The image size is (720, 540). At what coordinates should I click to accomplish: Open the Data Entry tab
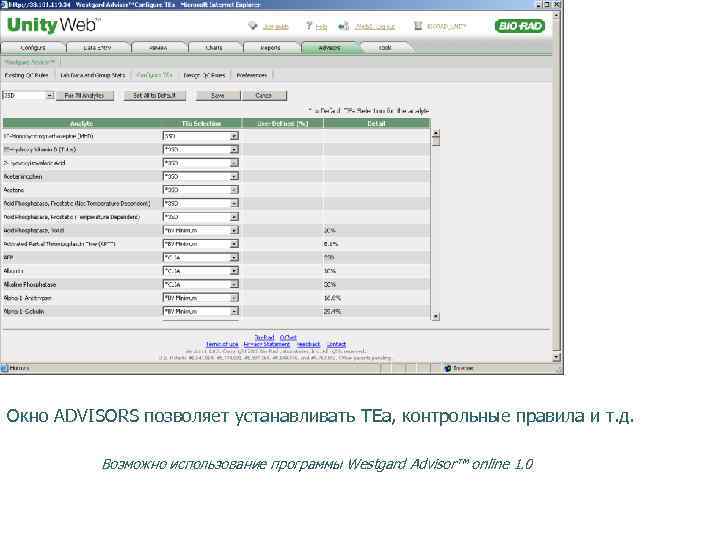pos(97,48)
